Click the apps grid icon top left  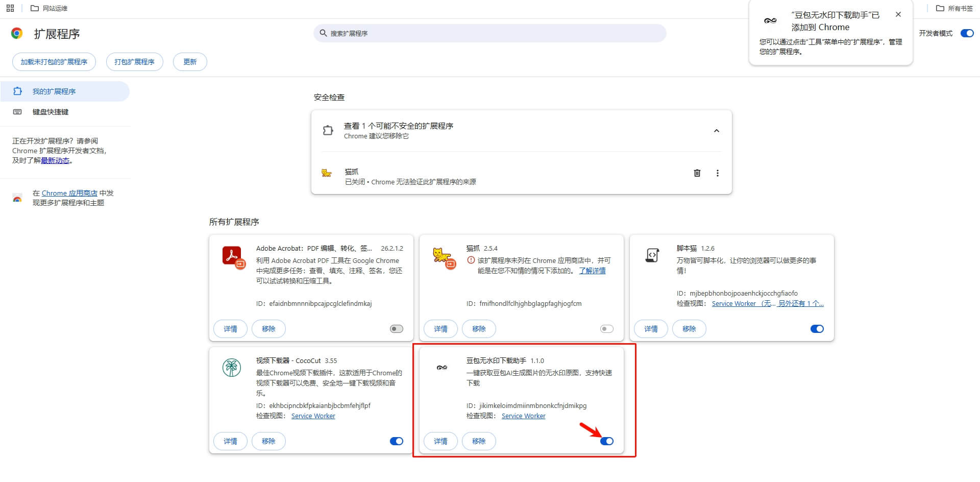click(x=10, y=8)
